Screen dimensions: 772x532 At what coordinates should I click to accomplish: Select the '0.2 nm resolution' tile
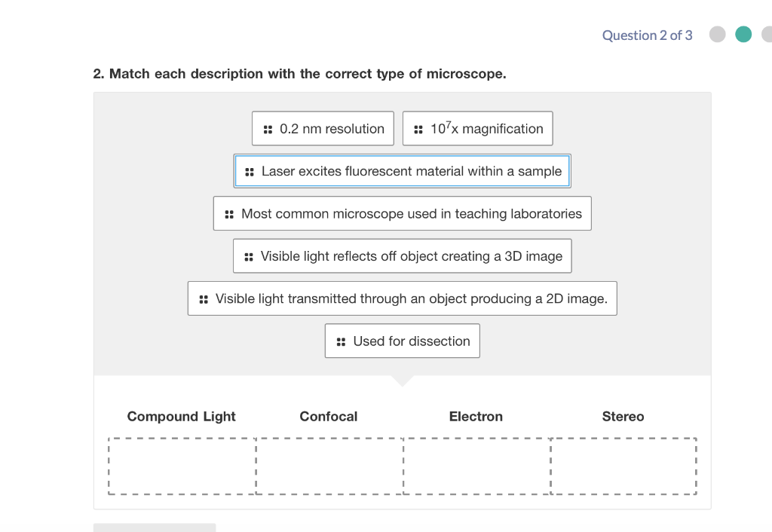point(323,128)
